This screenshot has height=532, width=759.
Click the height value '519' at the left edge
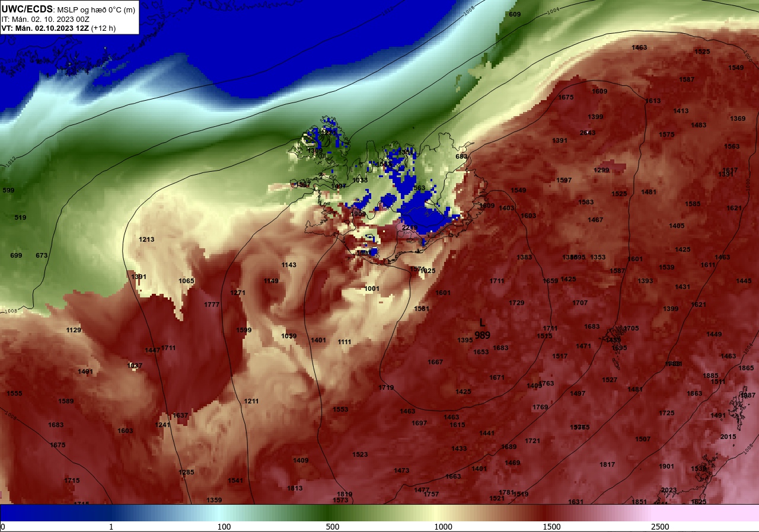[20, 217]
